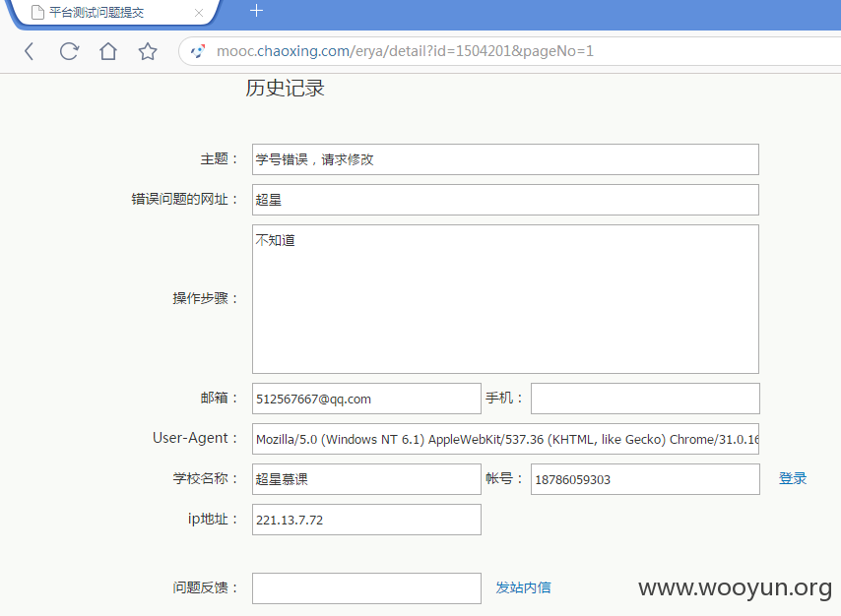841x616 pixels.
Task: Reload the page with refresh icon
Action: click(69, 51)
